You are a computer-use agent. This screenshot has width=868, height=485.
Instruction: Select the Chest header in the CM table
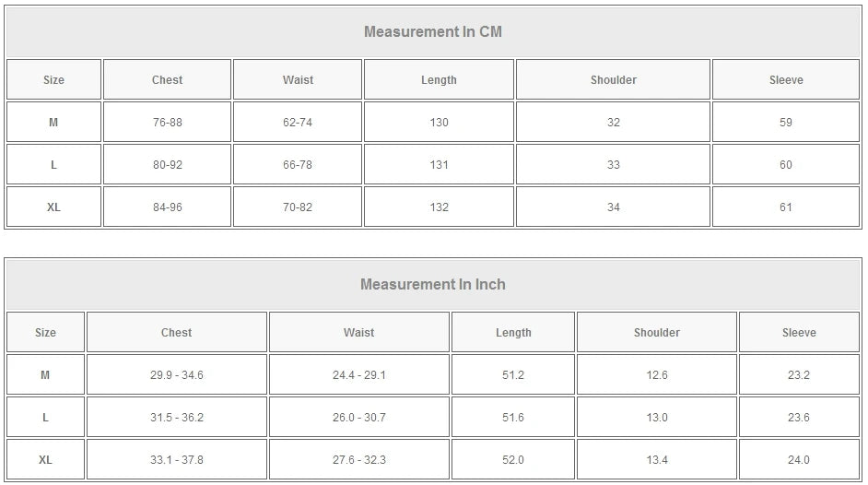point(167,80)
